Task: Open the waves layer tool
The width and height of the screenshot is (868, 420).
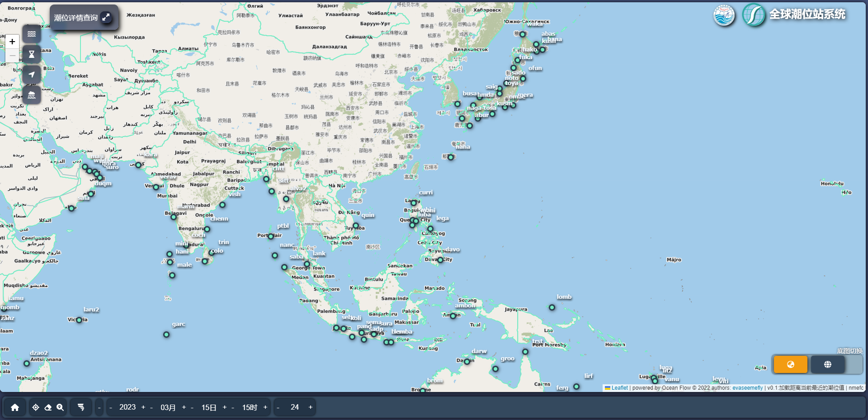Action: coord(32,34)
